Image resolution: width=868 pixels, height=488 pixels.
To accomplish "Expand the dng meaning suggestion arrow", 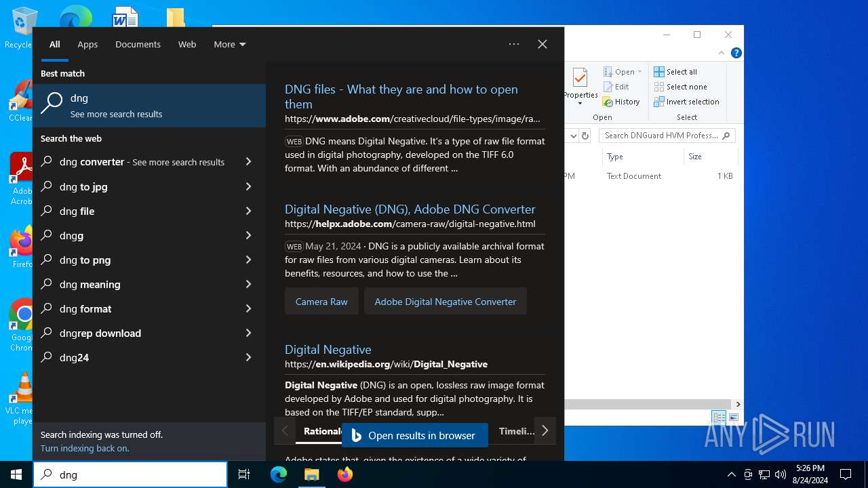I will pos(248,284).
